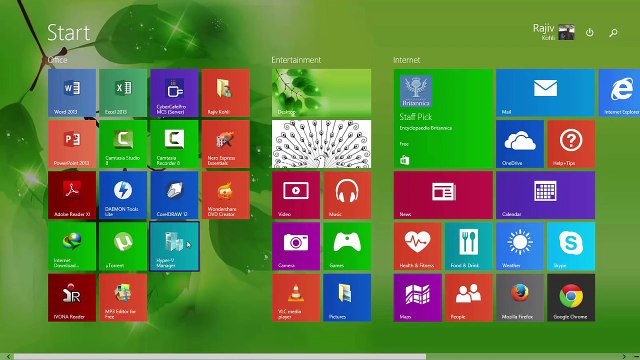Open the Rajiv Kohli folder tile
This screenshot has height=360, width=640.
pos(226,93)
